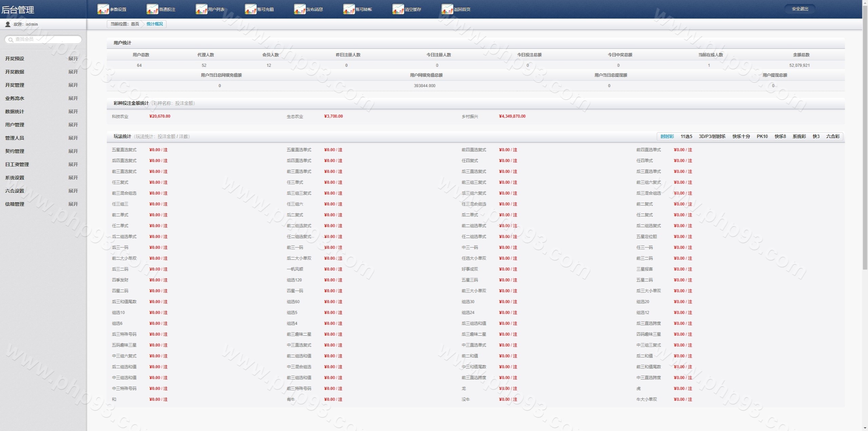This screenshot has width=868, height=431.
Task: Click 展开 next to 系统设置
Action: 73,178
